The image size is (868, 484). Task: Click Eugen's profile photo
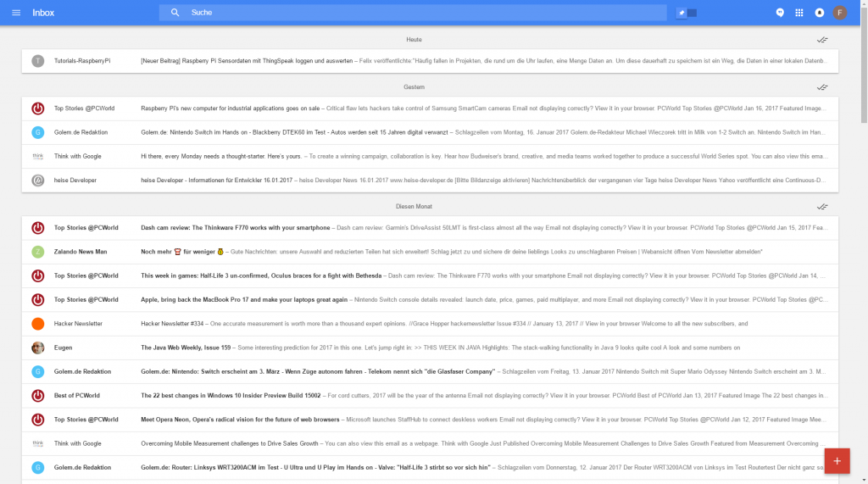click(x=37, y=348)
